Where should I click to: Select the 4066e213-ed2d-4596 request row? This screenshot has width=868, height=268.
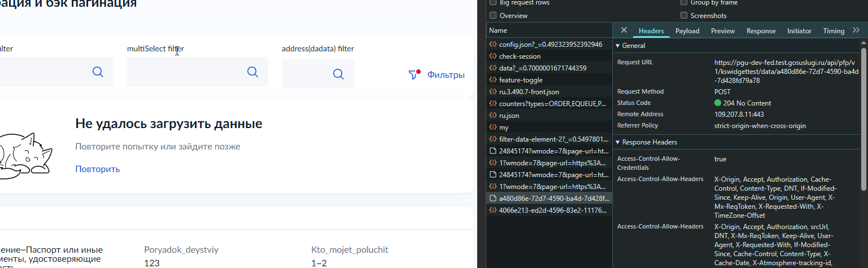pyautogui.click(x=549, y=210)
